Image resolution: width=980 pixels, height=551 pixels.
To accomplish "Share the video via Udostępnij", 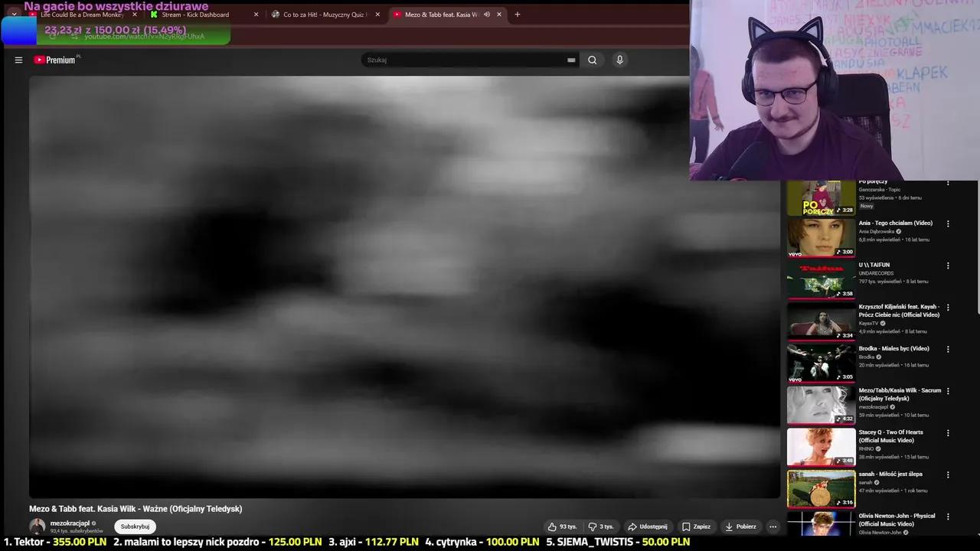I will point(647,527).
